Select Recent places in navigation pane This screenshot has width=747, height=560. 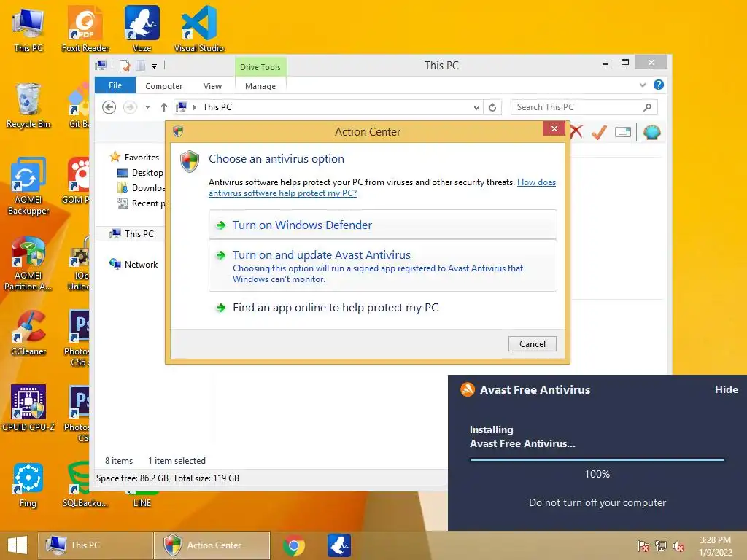point(141,203)
